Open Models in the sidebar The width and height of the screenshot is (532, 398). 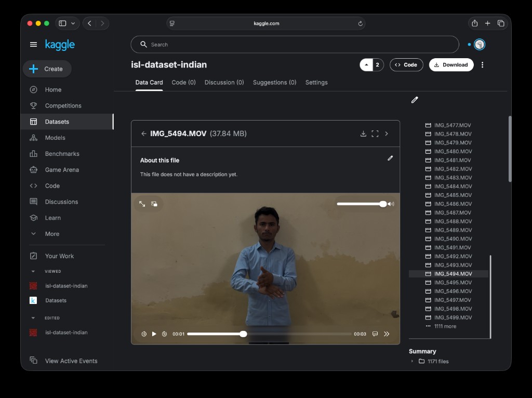[x=55, y=137]
